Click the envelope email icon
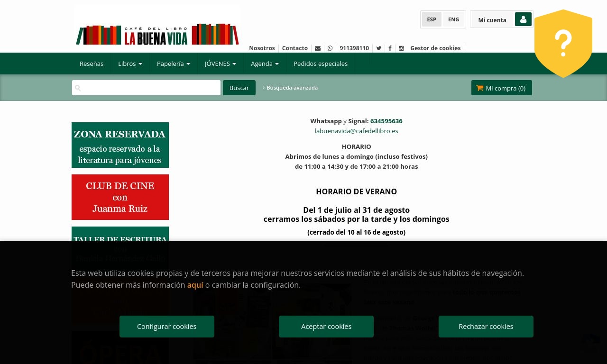The height and width of the screenshot is (364, 607). point(318,48)
